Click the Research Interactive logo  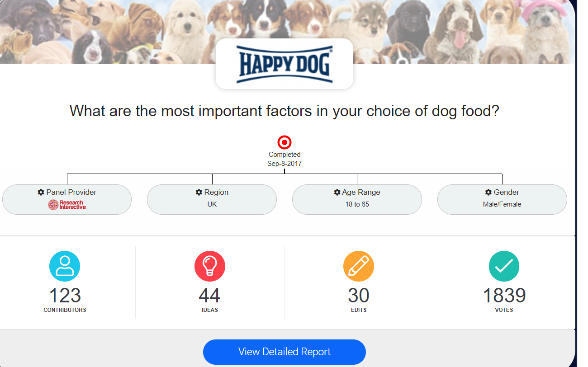pyautogui.click(x=67, y=205)
